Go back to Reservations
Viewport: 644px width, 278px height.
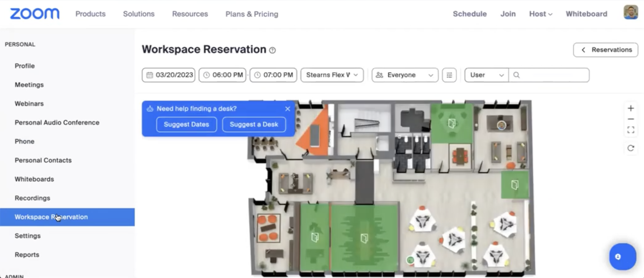(605, 50)
